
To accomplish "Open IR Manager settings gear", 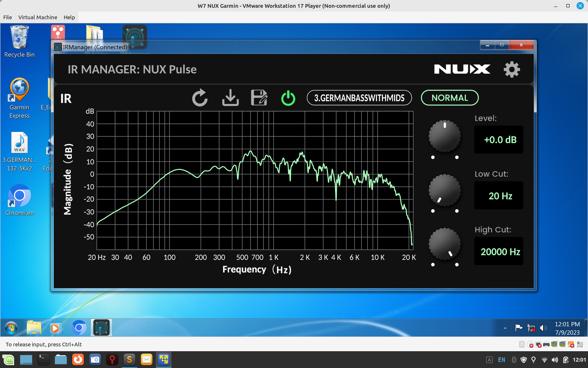I will point(512,69).
